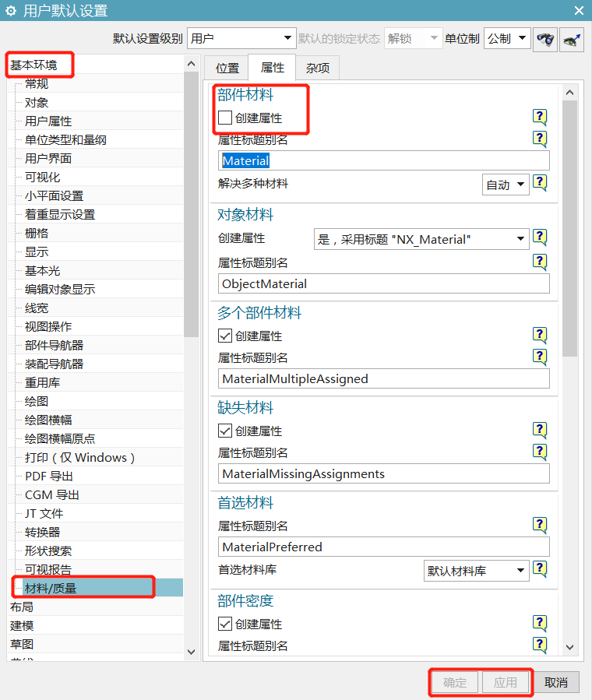This screenshot has height=700, width=592.
Task: Select 用户属性 in tree
Action: [x=48, y=121]
